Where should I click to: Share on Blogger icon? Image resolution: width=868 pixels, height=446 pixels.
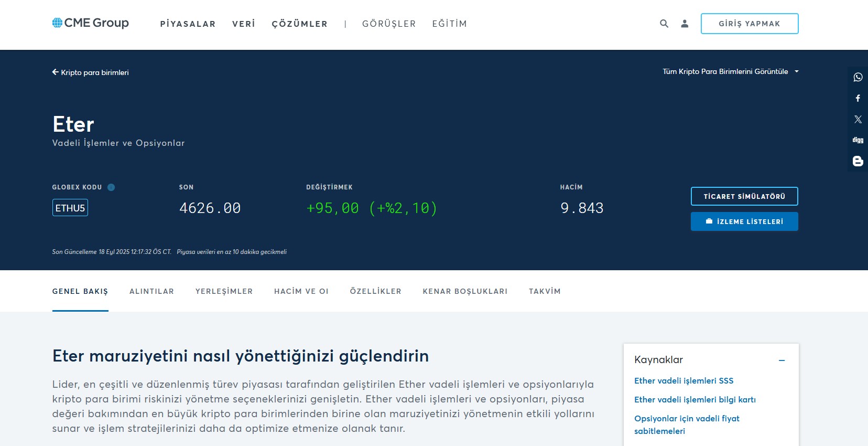(x=858, y=161)
